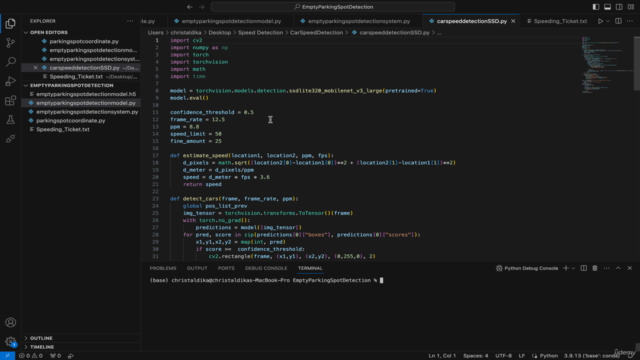
Task: Open the launch profile dropdown beside plus
Action: pyautogui.click(x=573, y=268)
